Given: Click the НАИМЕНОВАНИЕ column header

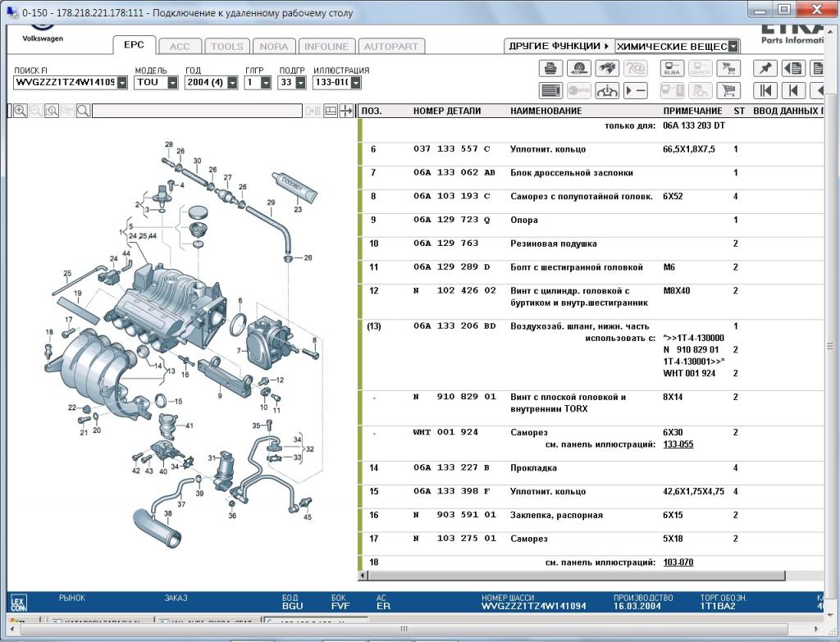Looking at the screenshot, I should tap(546, 111).
